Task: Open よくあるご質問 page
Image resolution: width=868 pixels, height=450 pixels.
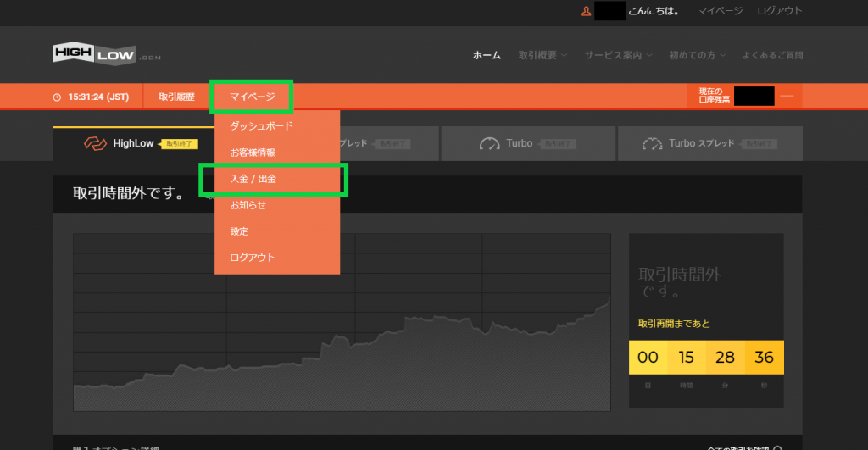Action: (x=772, y=55)
